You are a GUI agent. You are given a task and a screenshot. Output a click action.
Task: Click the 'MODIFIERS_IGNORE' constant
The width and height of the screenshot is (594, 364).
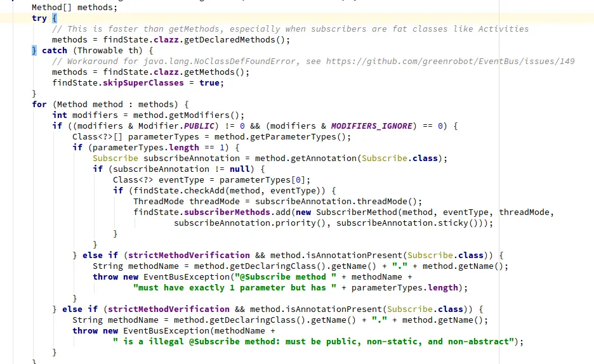click(371, 126)
